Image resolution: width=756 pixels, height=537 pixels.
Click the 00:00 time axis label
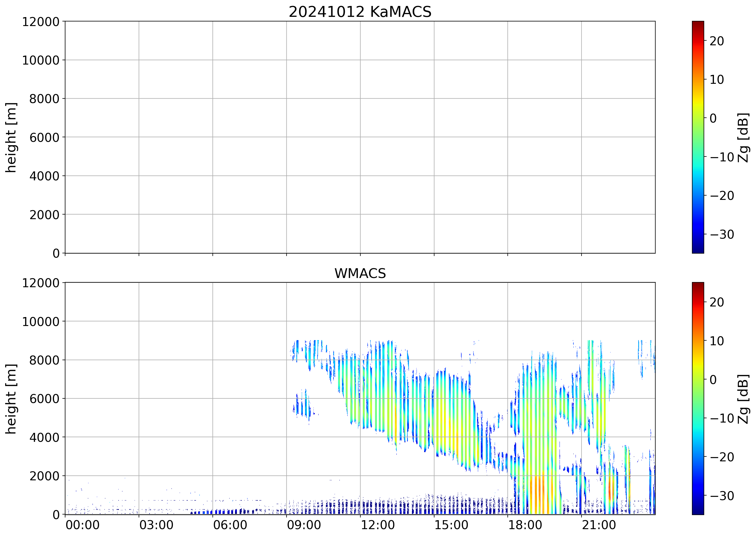pos(82,525)
